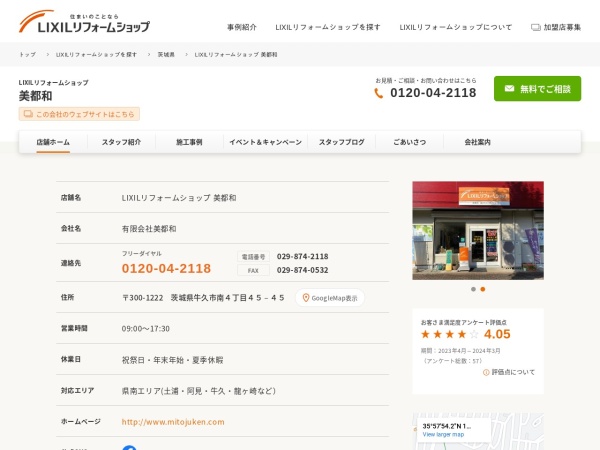Click 有限会社美都和 company name
The image size is (600, 450).
(149, 229)
